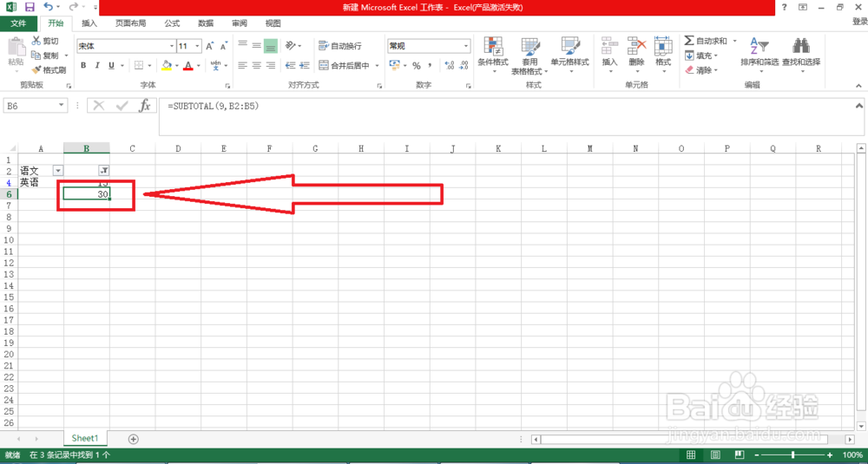Open the Merge and Center dropdown arrow
This screenshot has height=464, width=868.
pyautogui.click(x=377, y=65)
